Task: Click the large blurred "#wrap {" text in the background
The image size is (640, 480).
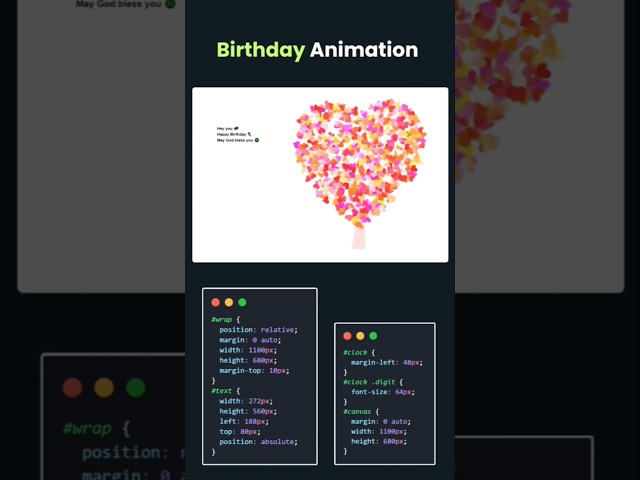Action: click(x=96, y=429)
